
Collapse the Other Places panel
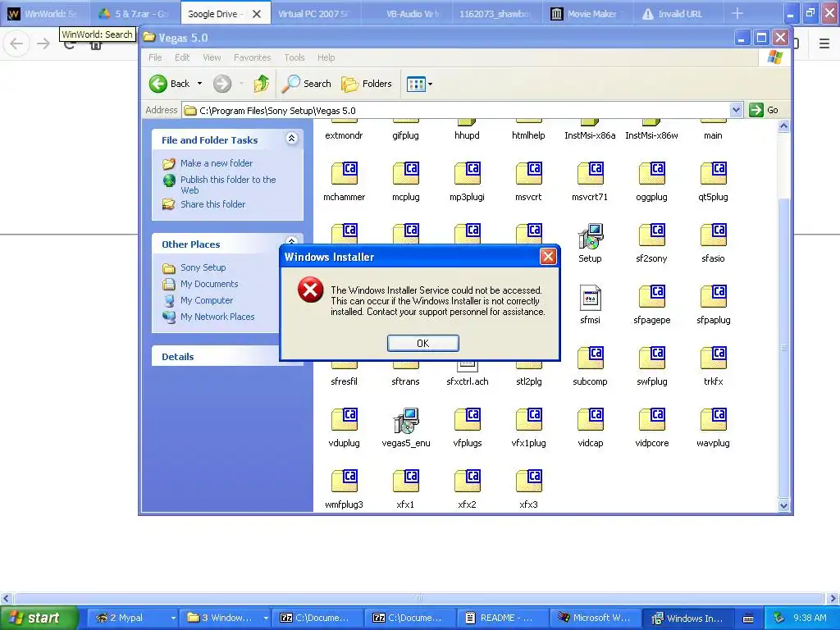coord(291,240)
